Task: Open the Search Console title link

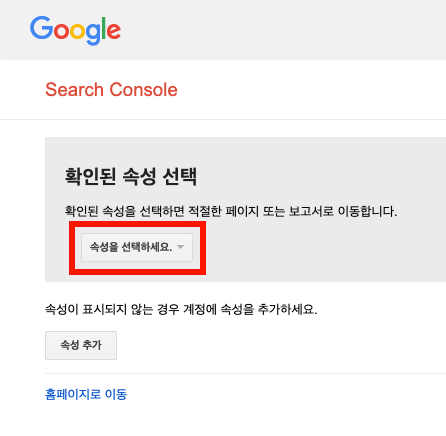Action: (111, 90)
